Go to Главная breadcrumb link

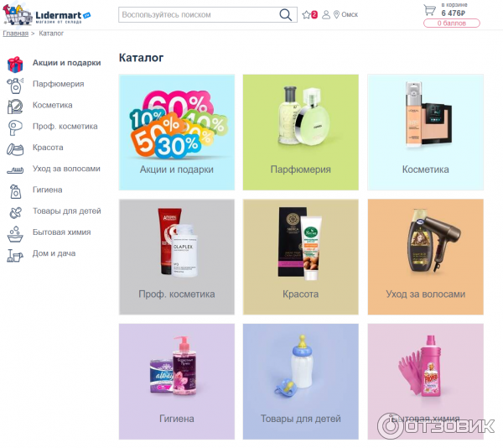[15, 34]
